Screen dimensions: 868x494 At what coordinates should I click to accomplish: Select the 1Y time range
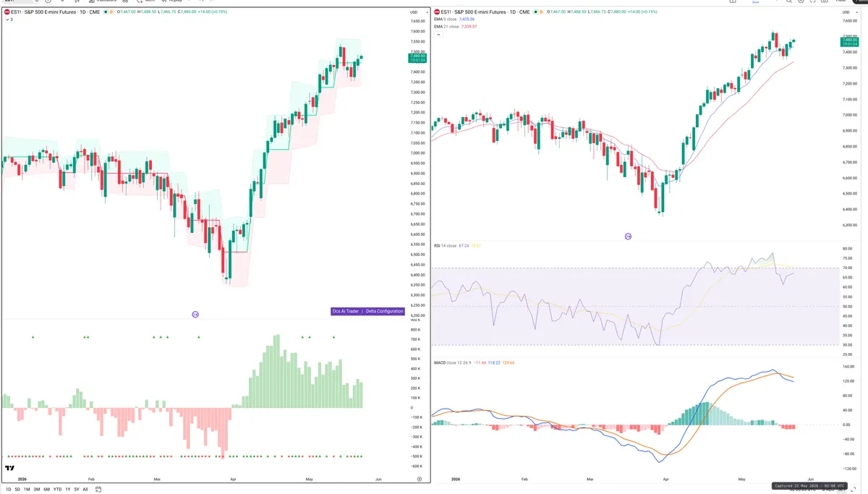pos(68,490)
